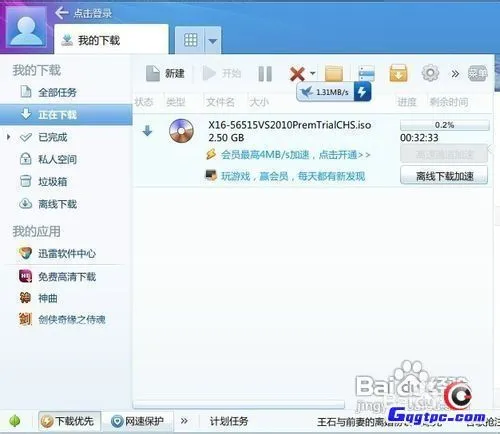Click the 开始 start button
500x434 pixels.
coord(222,73)
